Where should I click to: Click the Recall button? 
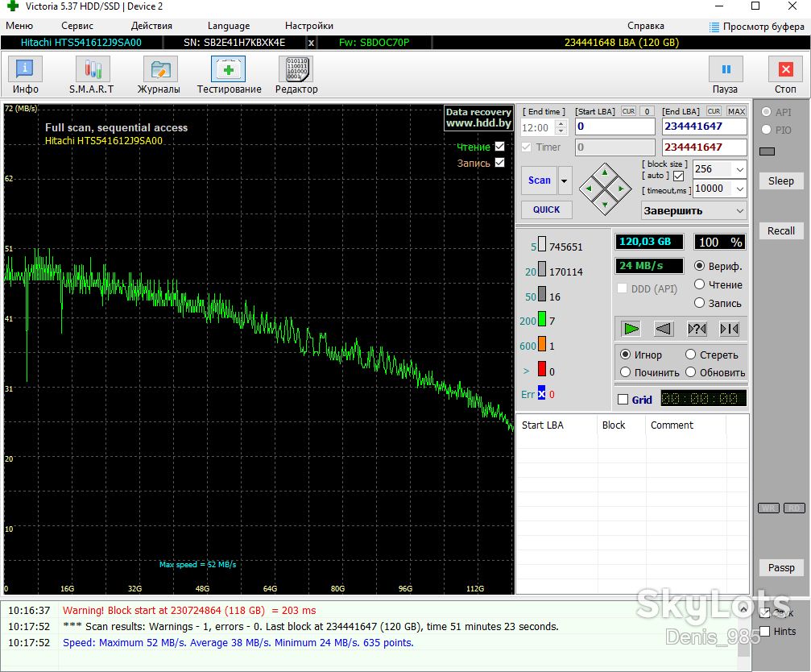click(780, 230)
